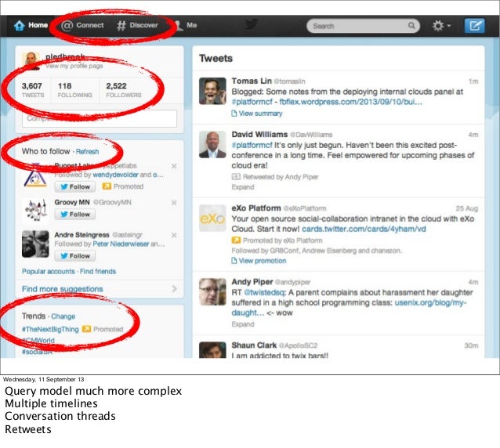This screenshot has height=448, width=500.
Task: Open the @twistedsq mention
Action: 265,292
